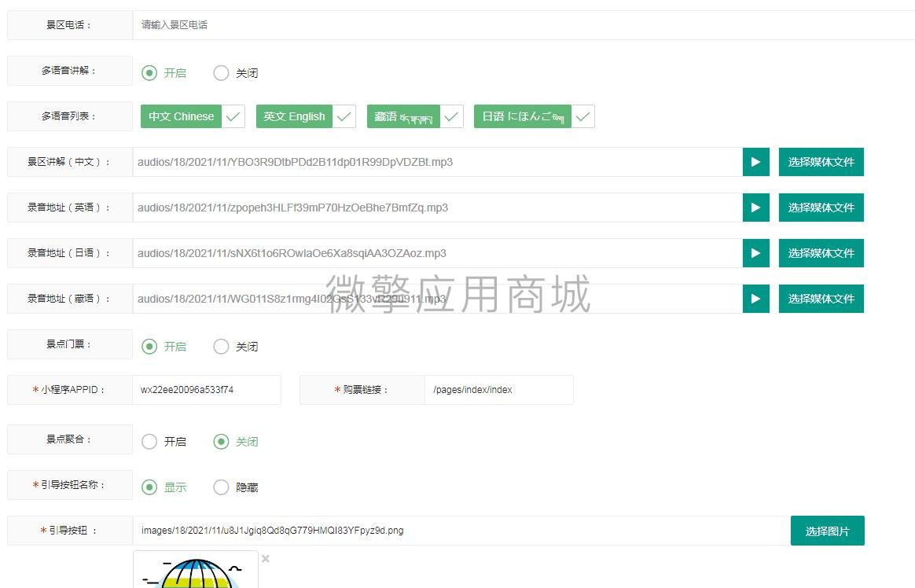Click the guide button image path field
915x588 pixels.
[x=461, y=531]
